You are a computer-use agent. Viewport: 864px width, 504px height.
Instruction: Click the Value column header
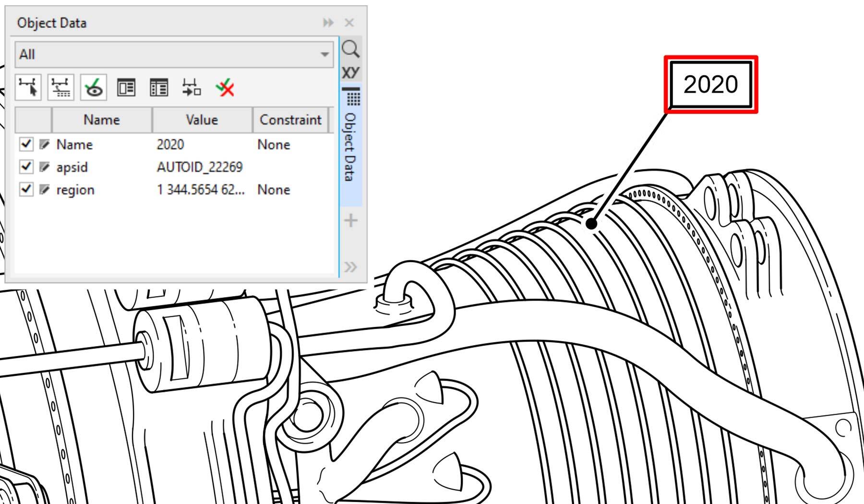pos(202,120)
